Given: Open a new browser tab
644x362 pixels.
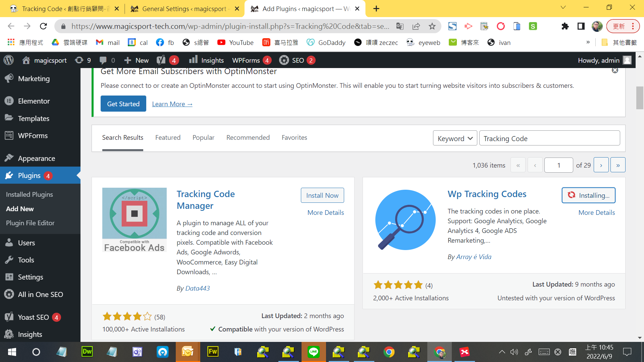Looking at the screenshot, I should [376, 9].
